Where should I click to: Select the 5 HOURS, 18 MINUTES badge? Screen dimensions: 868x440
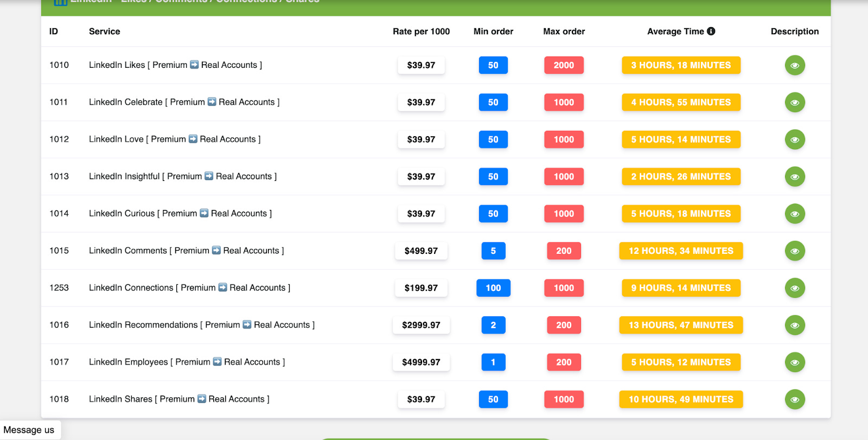click(681, 214)
